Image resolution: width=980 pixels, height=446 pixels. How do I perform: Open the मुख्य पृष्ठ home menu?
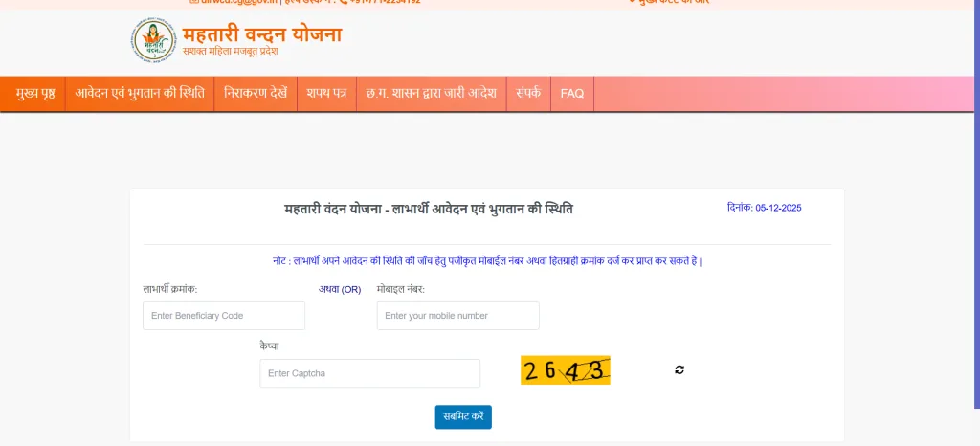click(x=35, y=94)
